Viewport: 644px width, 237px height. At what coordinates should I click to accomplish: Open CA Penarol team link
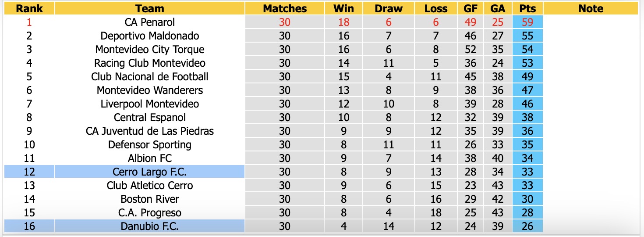tap(150, 22)
